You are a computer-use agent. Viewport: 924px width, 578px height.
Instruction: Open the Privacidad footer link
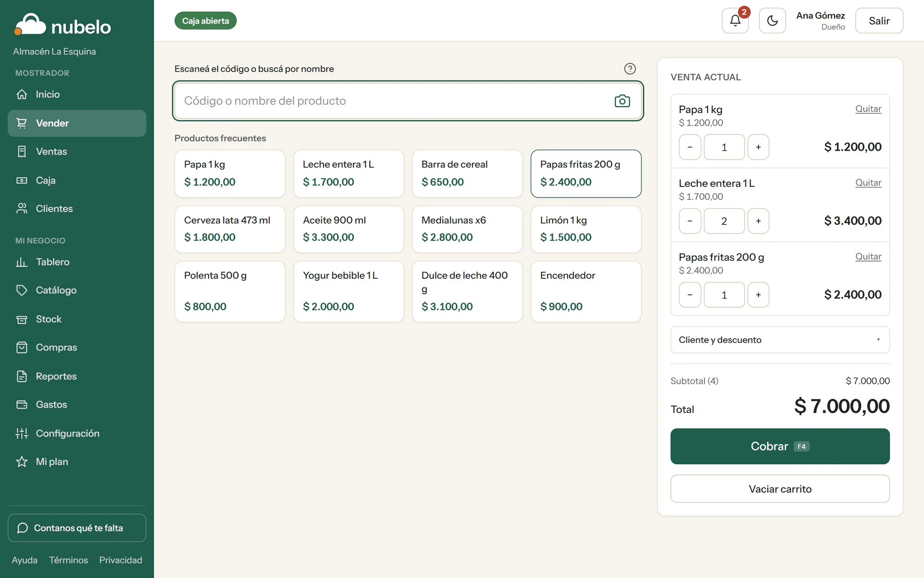[121, 560]
